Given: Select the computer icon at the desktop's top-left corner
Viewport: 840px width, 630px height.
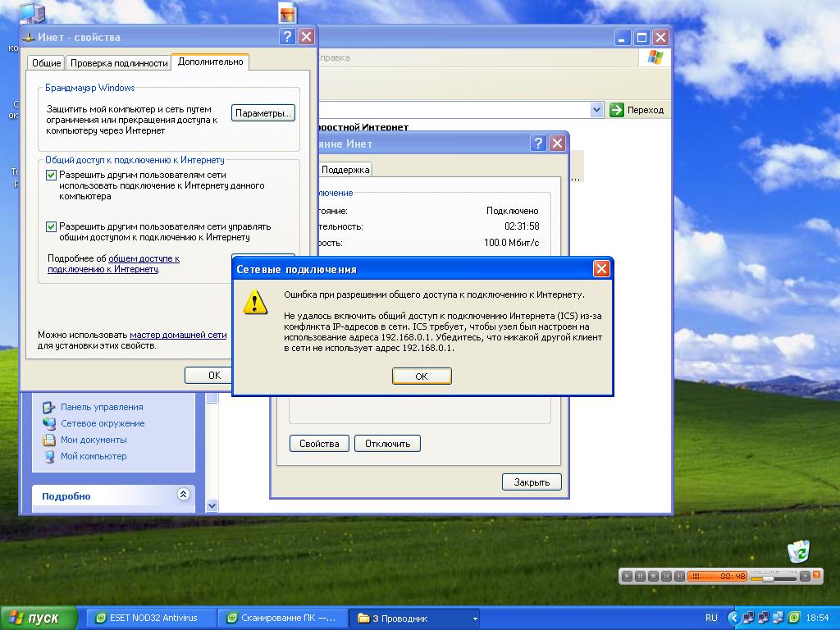Looking at the screenshot, I should pyautogui.click(x=32, y=13).
